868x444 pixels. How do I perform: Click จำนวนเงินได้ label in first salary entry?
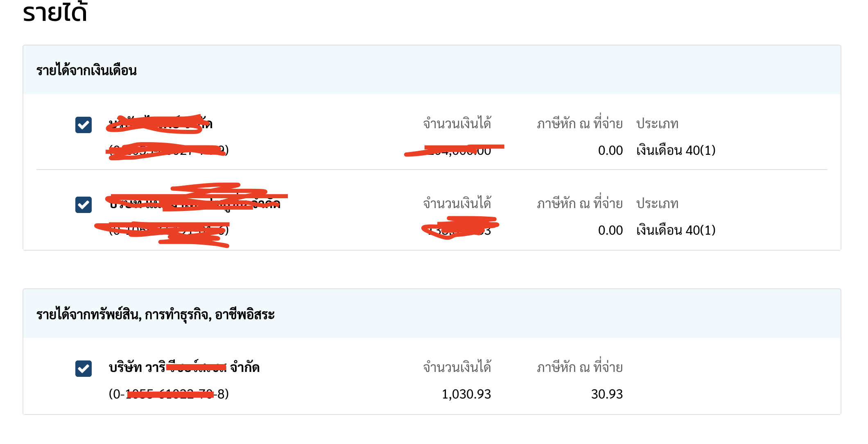457,123
